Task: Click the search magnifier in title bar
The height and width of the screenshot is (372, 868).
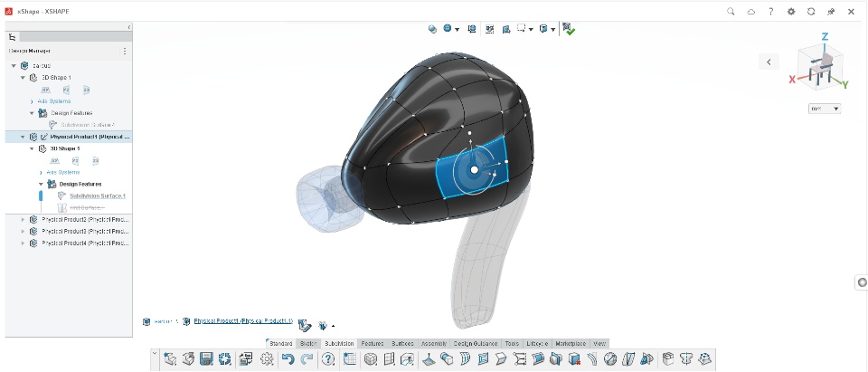Action: tap(731, 11)
